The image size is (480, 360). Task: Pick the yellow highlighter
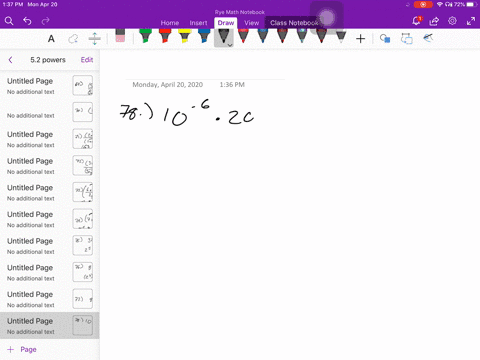184,36
